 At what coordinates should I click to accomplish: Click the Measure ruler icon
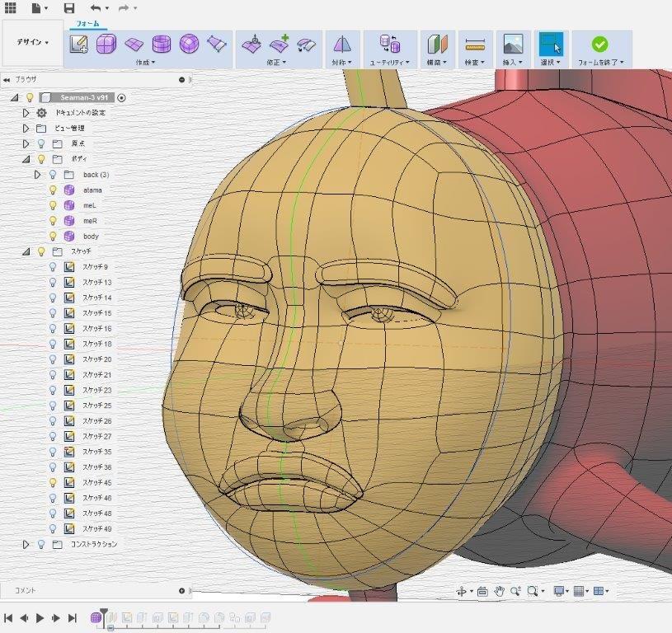click(475, 45)
